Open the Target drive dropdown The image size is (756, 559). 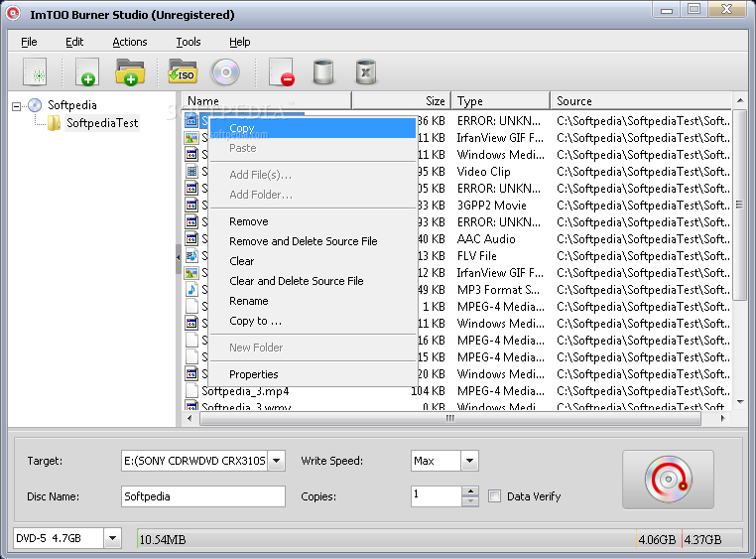click(276, 461)
